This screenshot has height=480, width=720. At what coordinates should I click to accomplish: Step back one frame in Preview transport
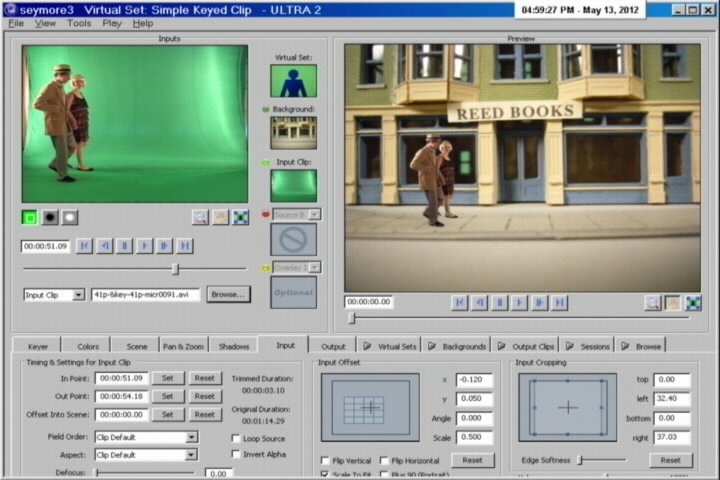coord(480,302)
